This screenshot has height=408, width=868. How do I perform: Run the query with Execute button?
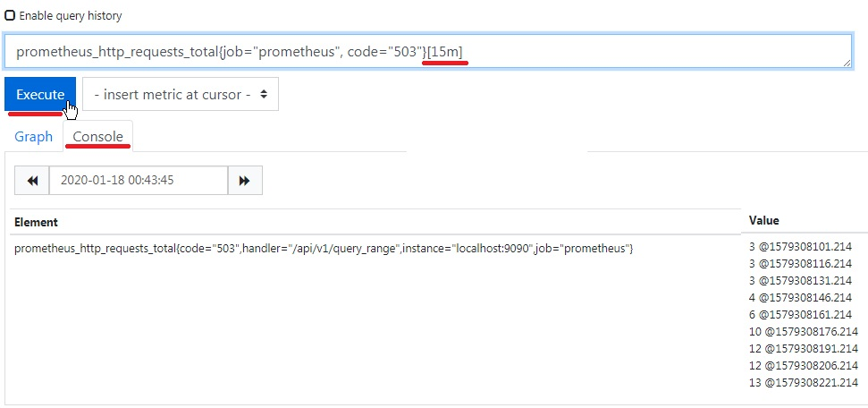coord(40,94)
